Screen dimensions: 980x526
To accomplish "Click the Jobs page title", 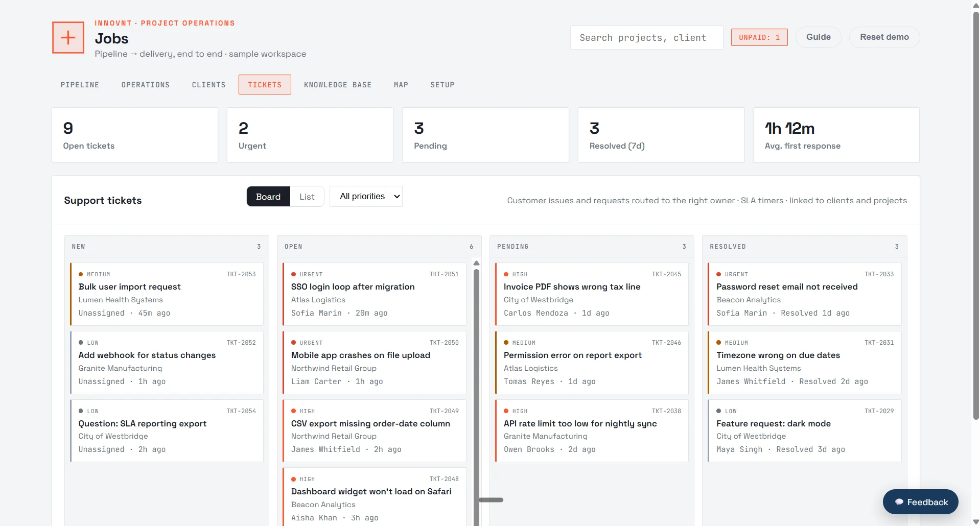I will [x=111, y=39].
